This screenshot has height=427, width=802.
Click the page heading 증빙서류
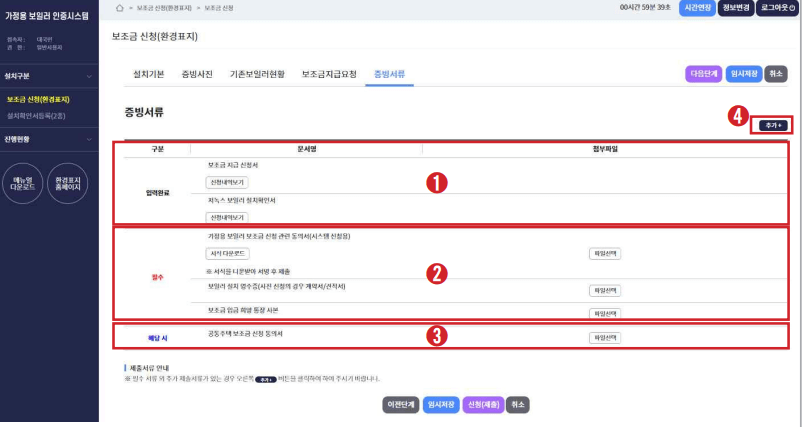(x=144, y=113)
